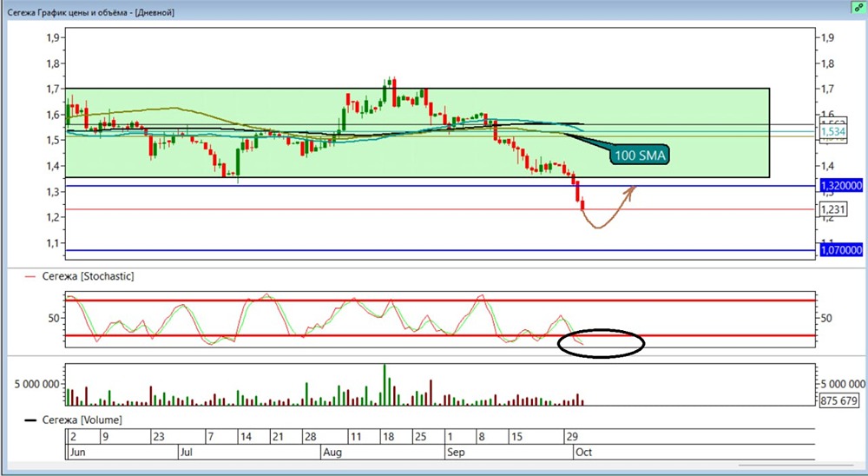Viewport: 868px width, 476px height.
Task: Click the 'Jun' month label on time axis
Action: (x=78, y=453)
